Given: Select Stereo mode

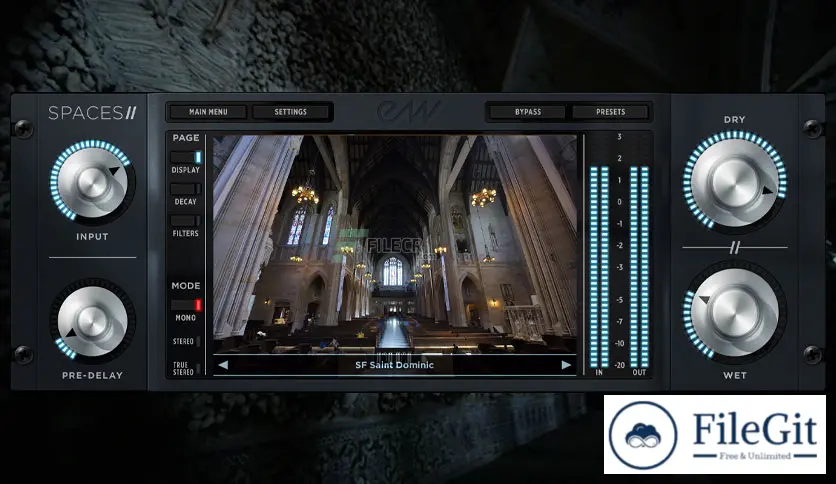Looking at the screenshot, I should (187, 341).
